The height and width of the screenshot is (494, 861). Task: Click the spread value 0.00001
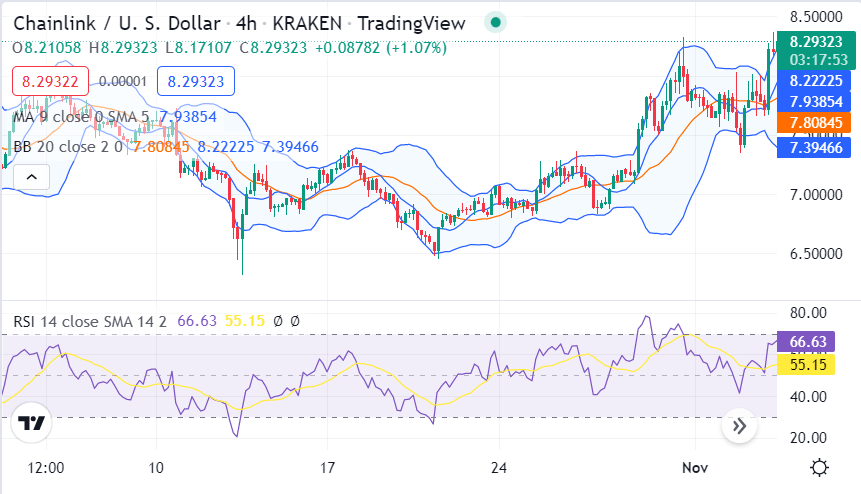pyautogui.click(x=123, y=82)
